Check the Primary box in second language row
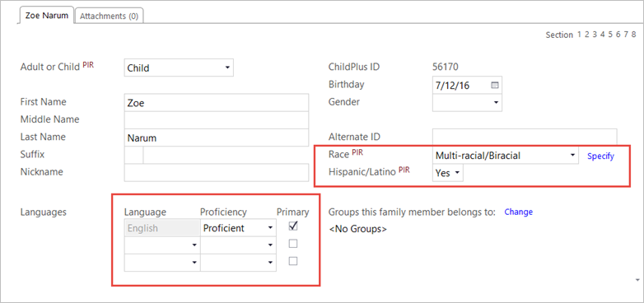 tap(293, 244)
